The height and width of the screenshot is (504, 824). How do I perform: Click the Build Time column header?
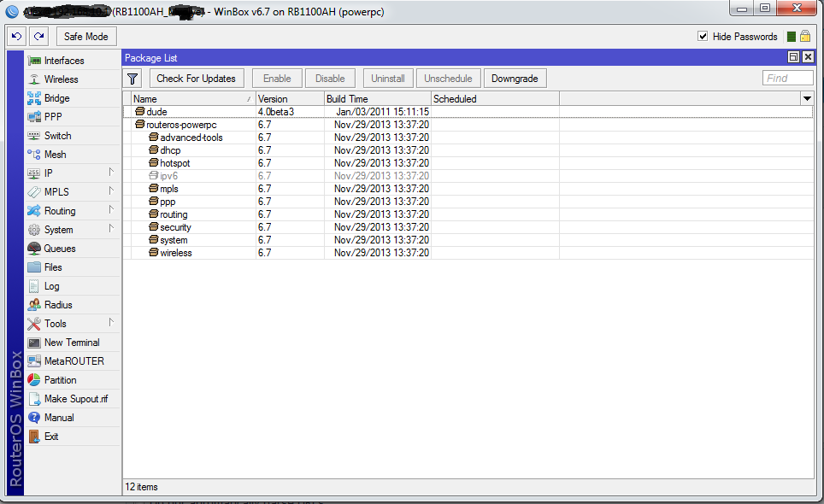pyautogui.click(x=377, y=99)
